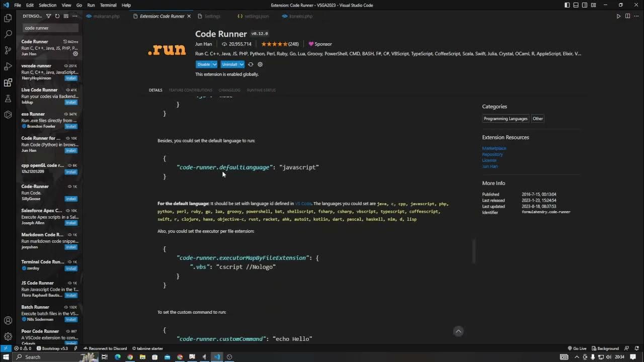
Task: Install vscode-runner extension
Action: (71, 78)
